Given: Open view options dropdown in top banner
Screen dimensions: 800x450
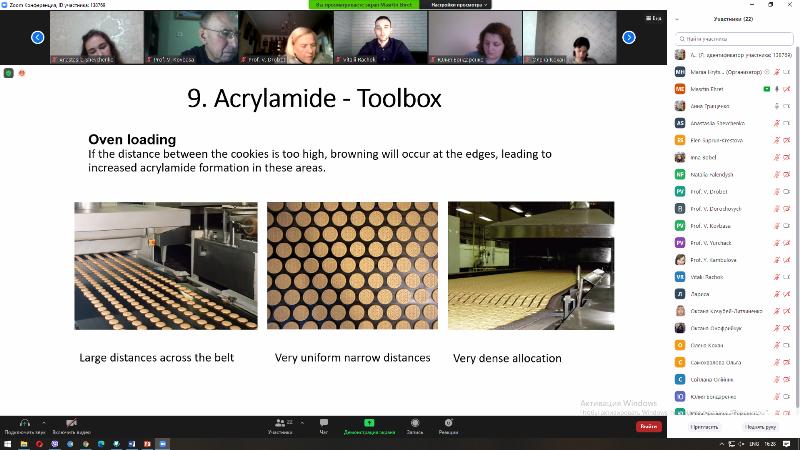Looking at the screenshot, I should (x=459, y=5).
